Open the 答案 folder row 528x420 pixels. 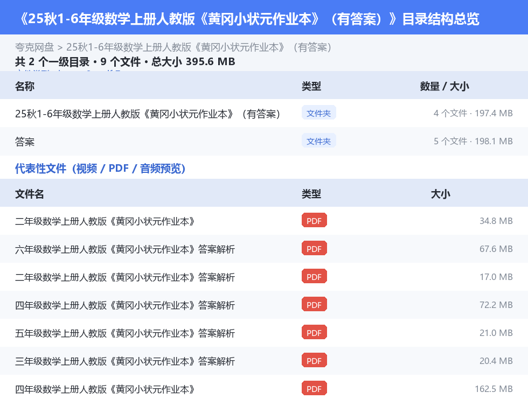(x=264, y=141)
